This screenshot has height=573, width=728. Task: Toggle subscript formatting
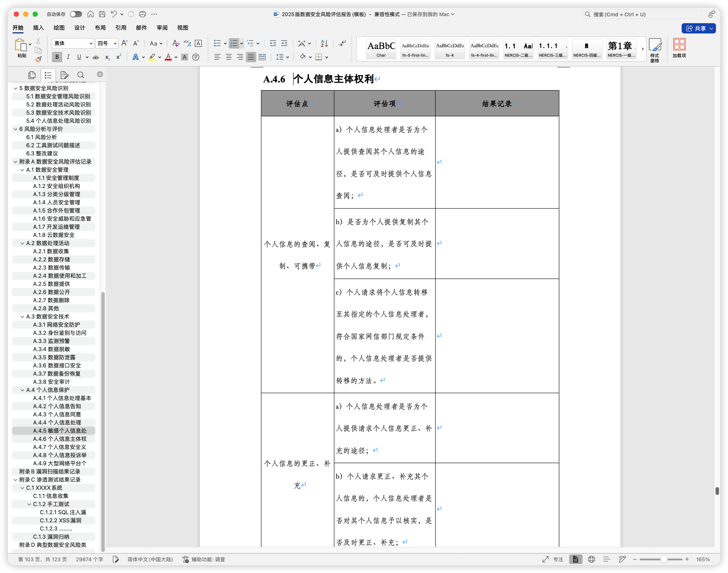point(107,57)
